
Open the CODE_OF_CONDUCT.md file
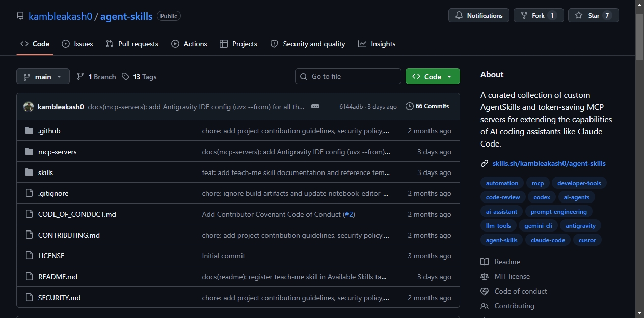point(77,214)
